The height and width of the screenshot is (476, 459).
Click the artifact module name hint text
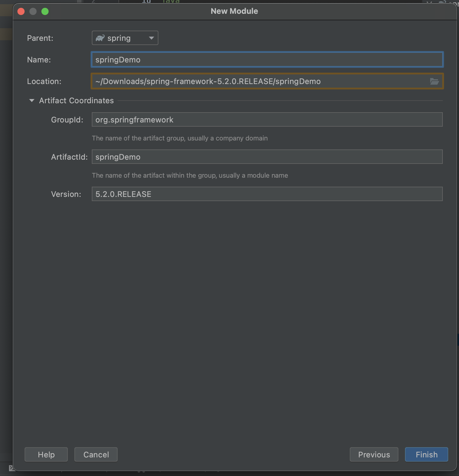click(190, 176)
